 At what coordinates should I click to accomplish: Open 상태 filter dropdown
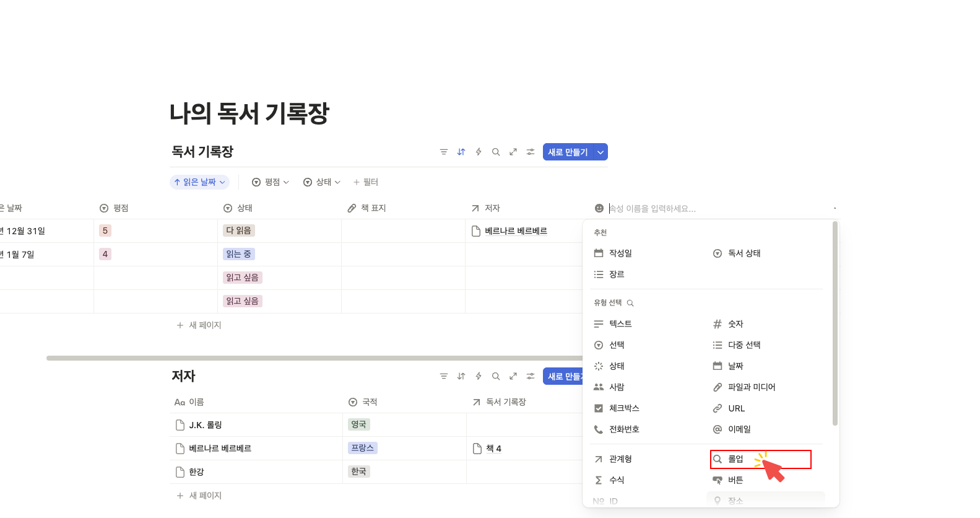[322, 182]
